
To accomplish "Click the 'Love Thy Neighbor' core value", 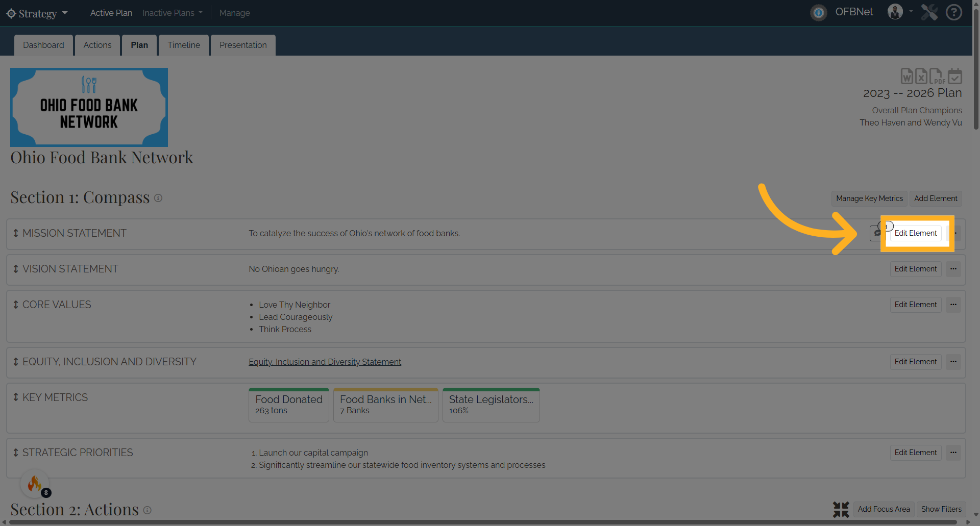I will point(295,305).
